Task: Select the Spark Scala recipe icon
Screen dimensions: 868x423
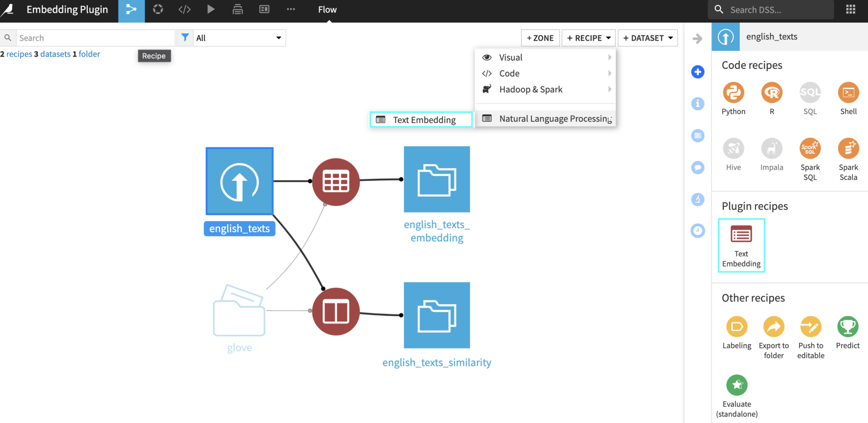Action: 848,149
